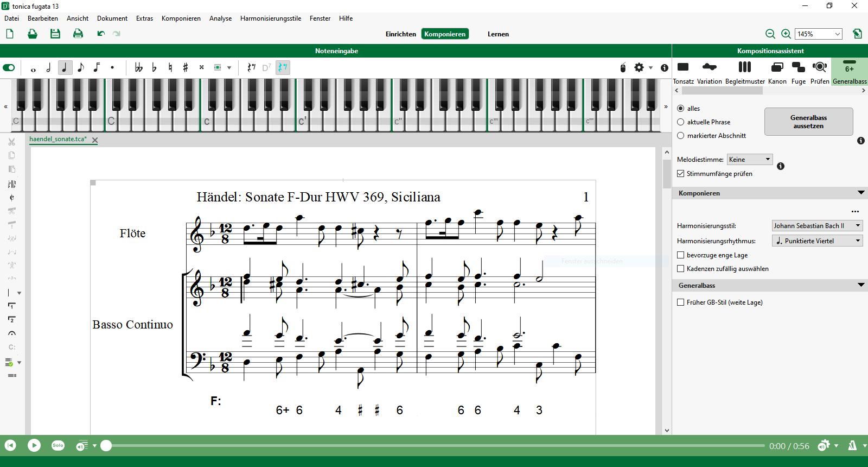Click the assistant tools horizontal scrollbar
The image size is (868, 467).
(x=722, y=91)
